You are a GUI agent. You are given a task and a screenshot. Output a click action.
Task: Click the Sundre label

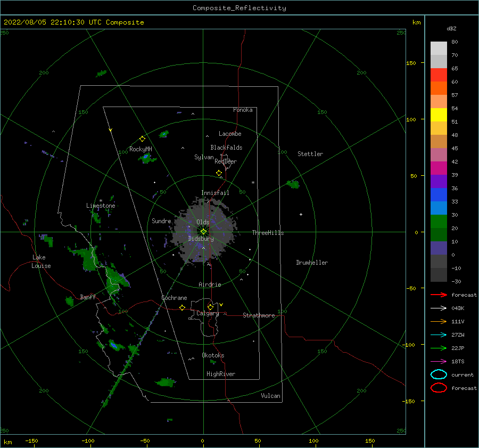point(161,221)
